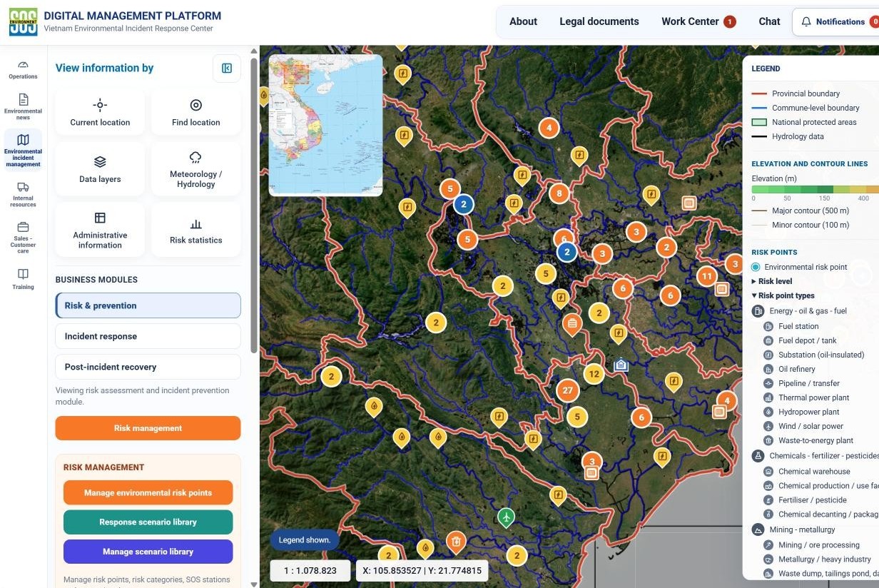This screenshot has width=879, height=588.
Task: Open the Administrative information tile
Action: pyautogui.click(x=100, y=230)
